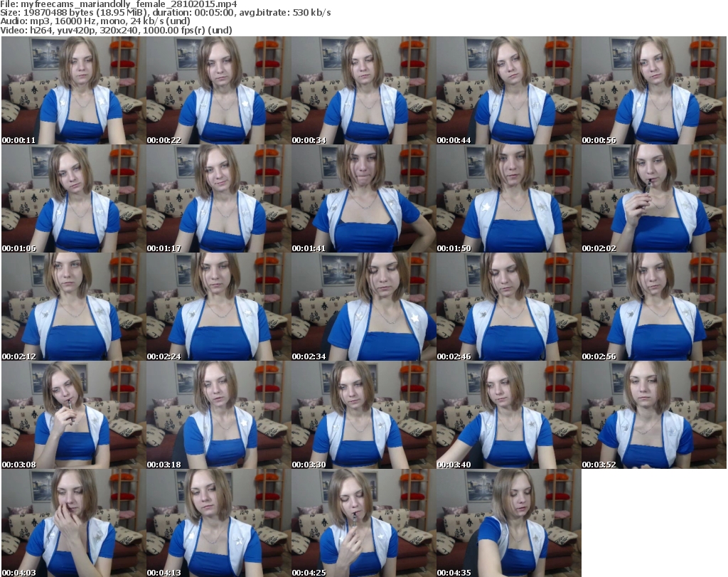Open the thumbnail stamped 00:02:24
Viewport: 728px width, 577px height.
(219, 307)
